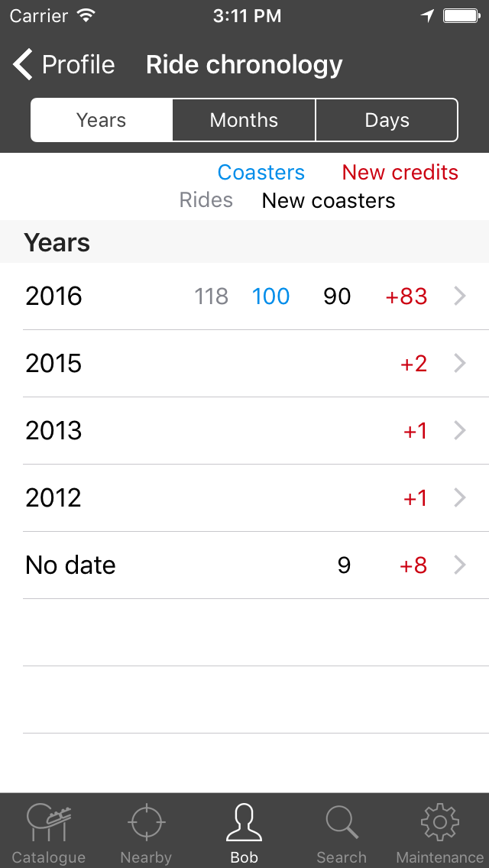Image resolution: width=489 pixels, height=868 pixels.
Task: Toggle the New credits display
Action: (x=400, y=173)
